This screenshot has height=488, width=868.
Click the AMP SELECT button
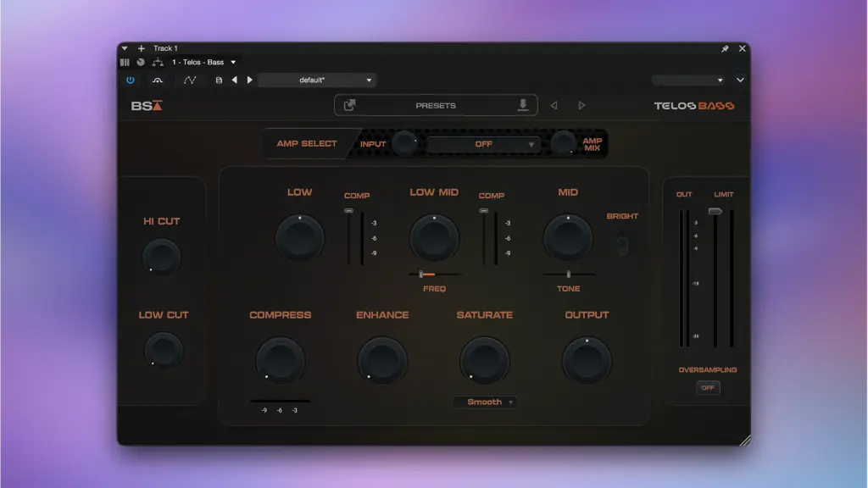pyautogui.click(x=307, y=143)
